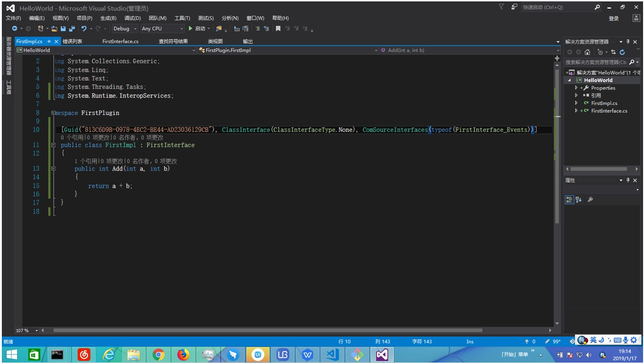This screenshot has height=364, width=644.
Task: Open Chrome from the Windows taskbar
Action: [x=158, y=355]
